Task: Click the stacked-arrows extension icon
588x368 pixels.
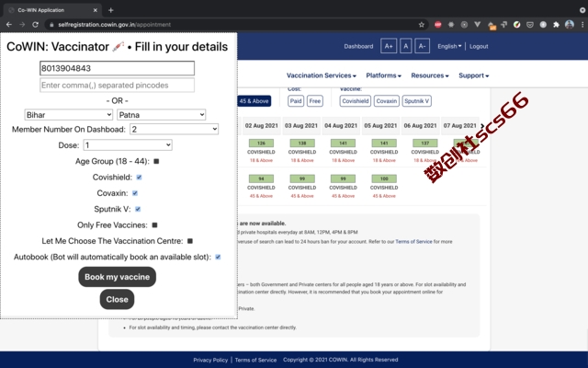Action: click(x=503, y=25)
